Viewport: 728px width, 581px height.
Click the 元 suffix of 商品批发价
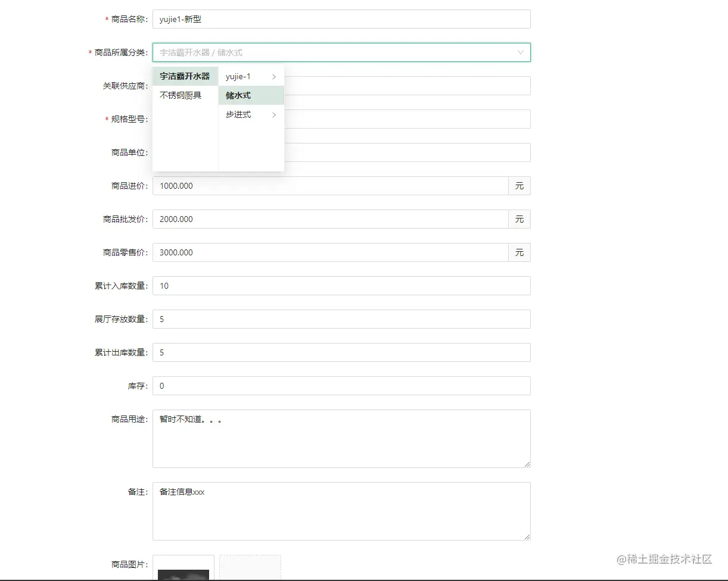click(x=519, y=219)
